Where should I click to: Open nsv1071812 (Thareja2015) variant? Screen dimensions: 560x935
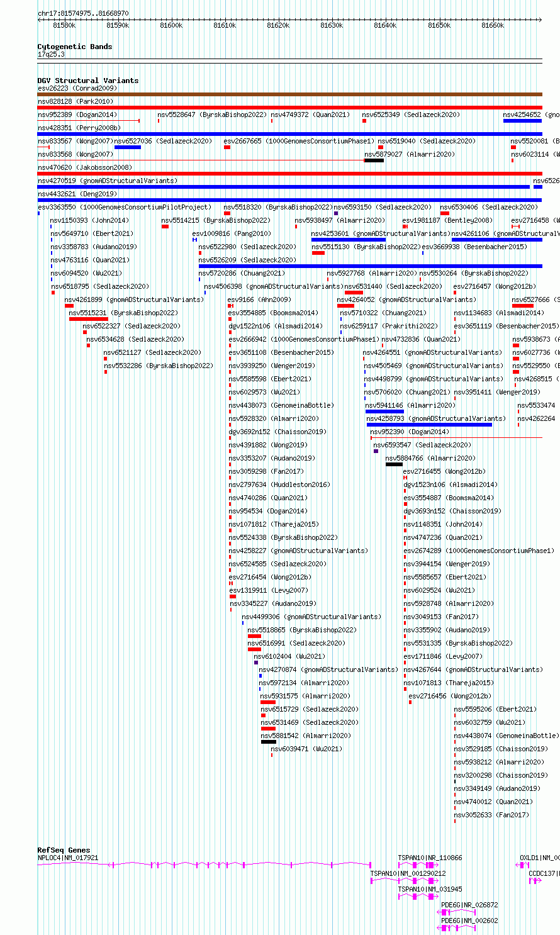click(x=274, y=524)
